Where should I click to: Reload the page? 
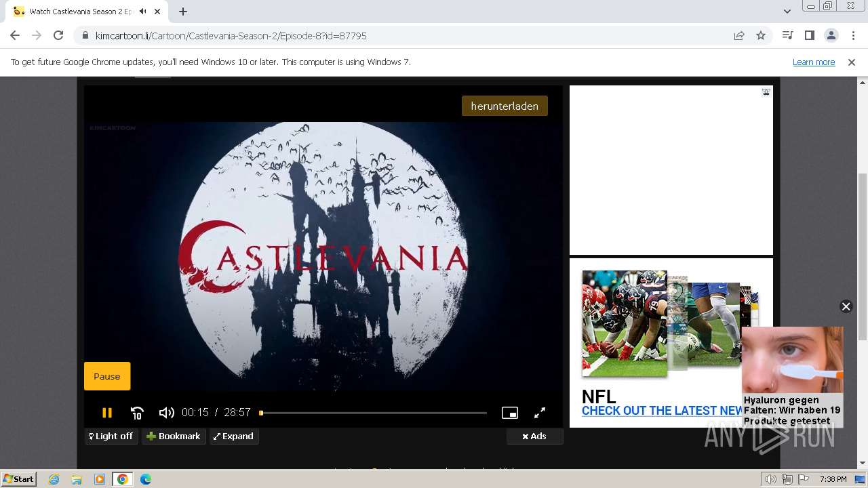[58, 36]
